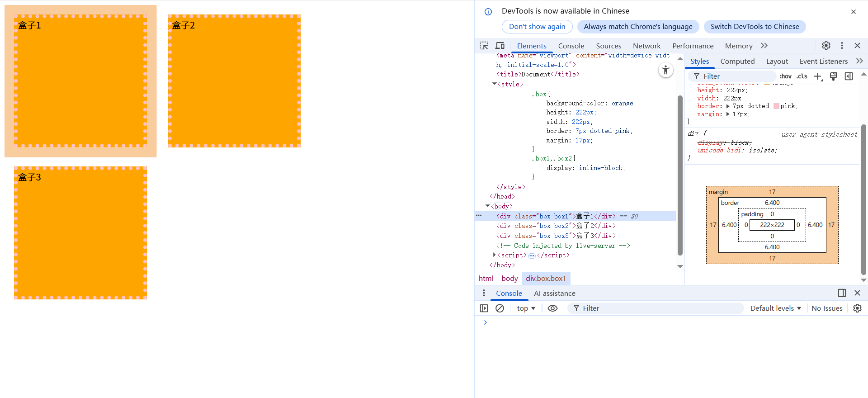
Task: Switch to the Layout tab
Action: point(777,62)
